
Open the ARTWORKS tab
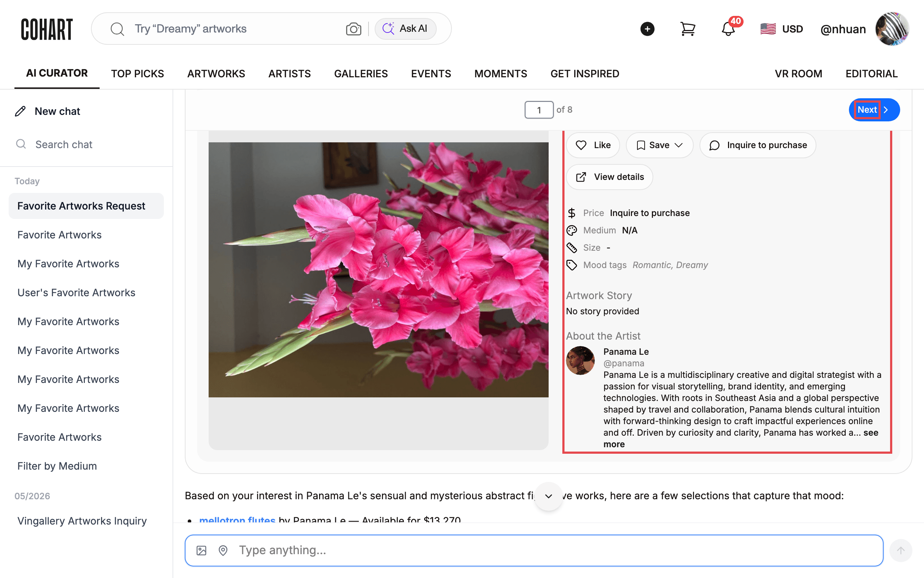[x=216, y=73]
